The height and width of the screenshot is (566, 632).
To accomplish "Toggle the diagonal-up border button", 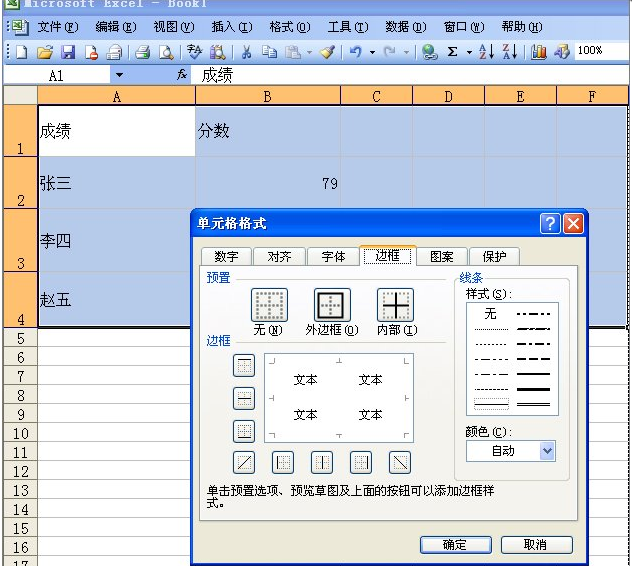I will pos(244,462).
